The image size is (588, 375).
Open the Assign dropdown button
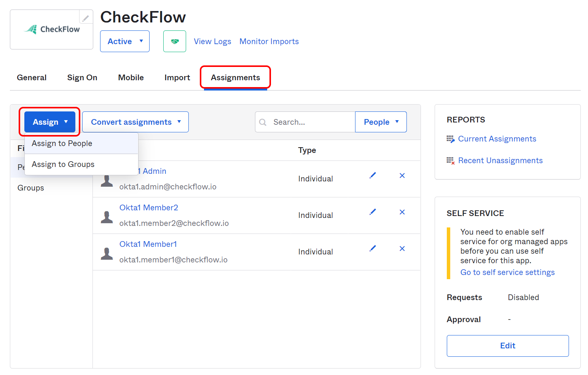[x=50, y=122]
